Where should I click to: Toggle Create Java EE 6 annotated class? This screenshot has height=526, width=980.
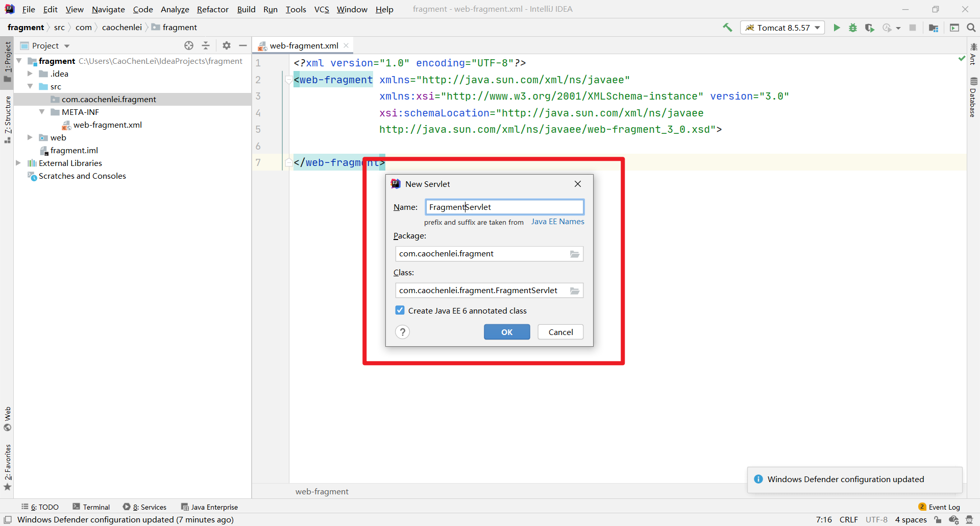point(400,310)
